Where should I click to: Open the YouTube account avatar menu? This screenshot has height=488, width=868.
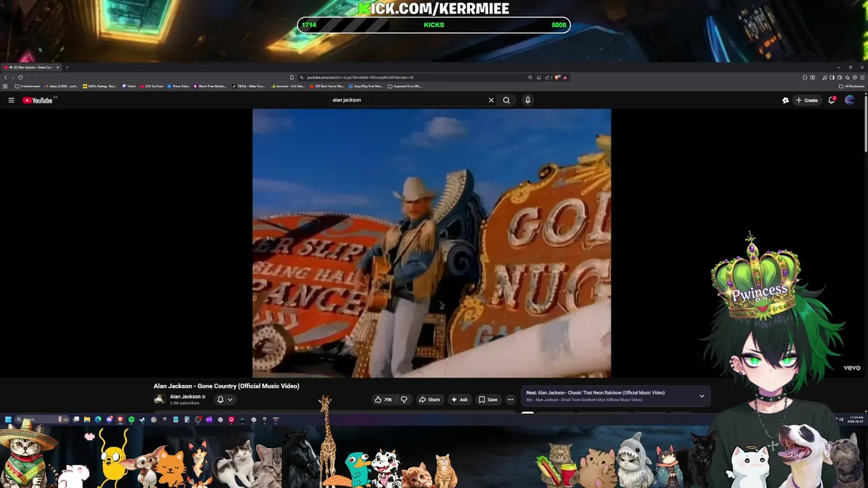pyautogui.click(x=850, y=100)
